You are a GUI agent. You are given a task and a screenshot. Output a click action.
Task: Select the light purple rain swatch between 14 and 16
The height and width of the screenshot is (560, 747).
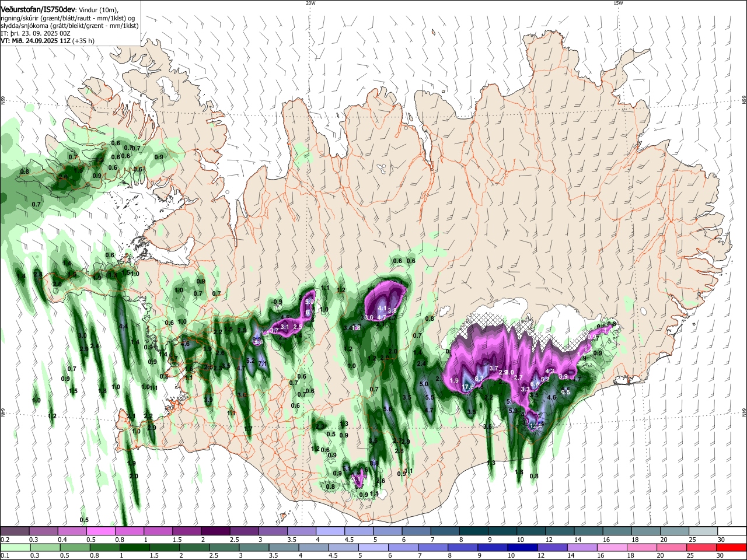point(582,547)
